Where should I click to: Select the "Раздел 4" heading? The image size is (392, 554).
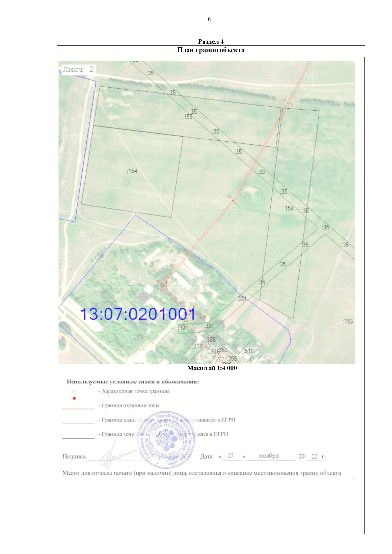211,41
